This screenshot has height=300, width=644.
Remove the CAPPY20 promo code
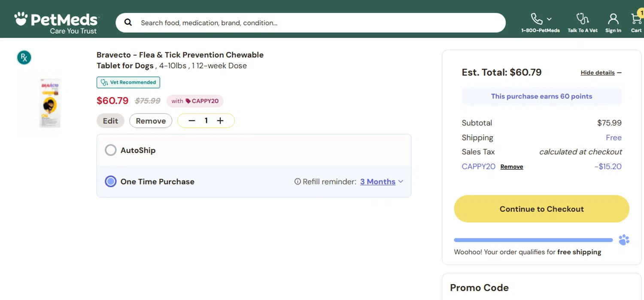512,167
